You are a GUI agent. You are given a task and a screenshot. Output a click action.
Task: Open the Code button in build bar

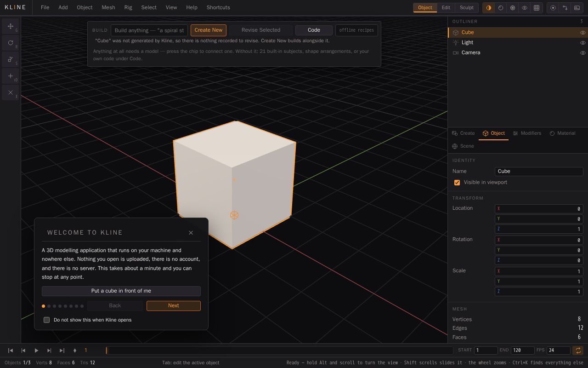(x=314, y=30)
